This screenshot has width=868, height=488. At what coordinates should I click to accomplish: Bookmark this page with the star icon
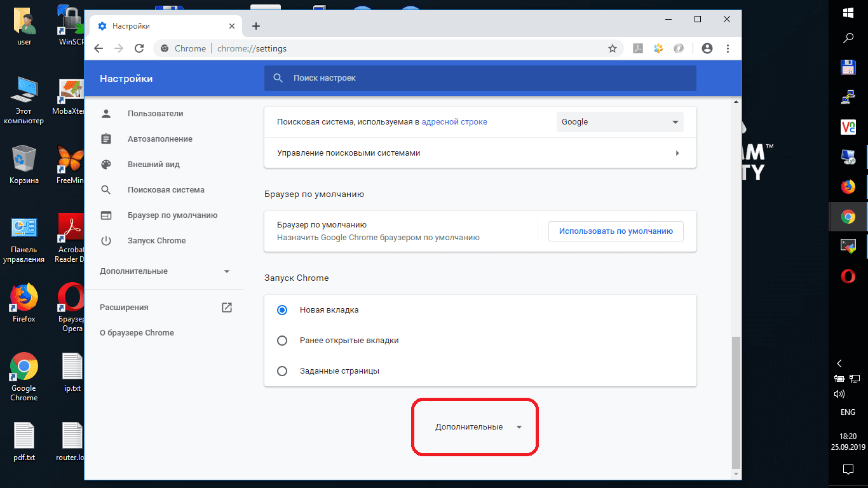[613, 48]
